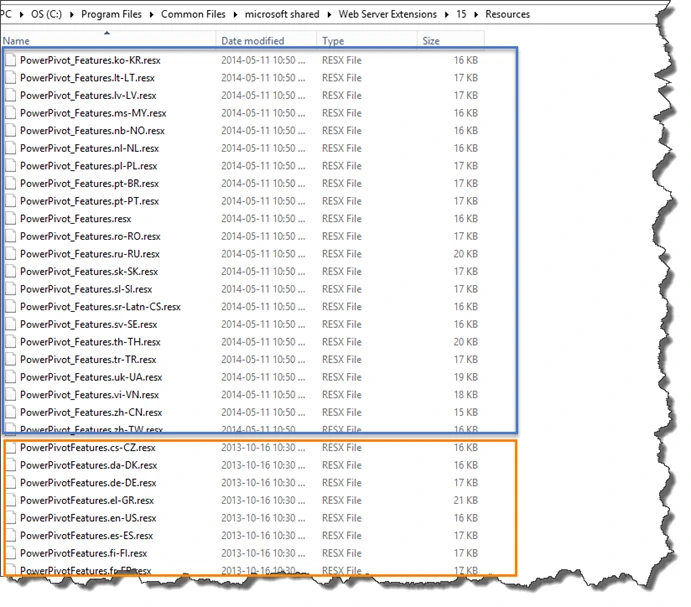The width and height of the screenshot is (691, 607).
Task: Click file icon for PowerPivotFeatures.fi-FI.resx
Action: (x=11, y=554)
